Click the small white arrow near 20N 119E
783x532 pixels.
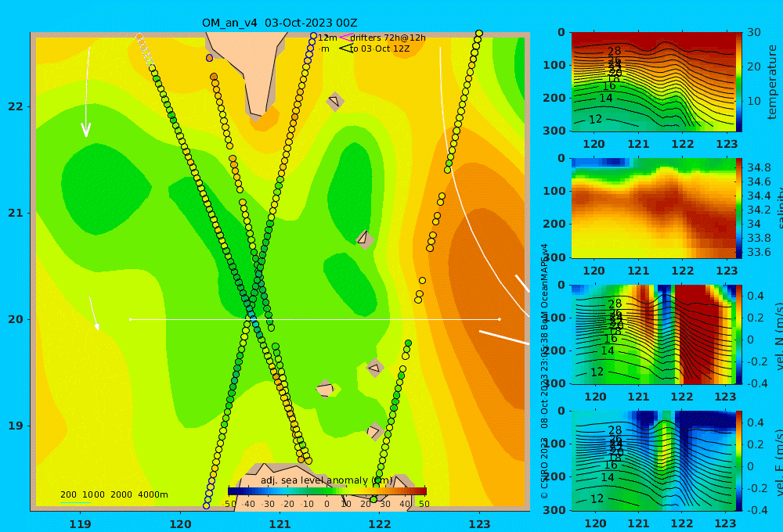[x=94, y=314]
